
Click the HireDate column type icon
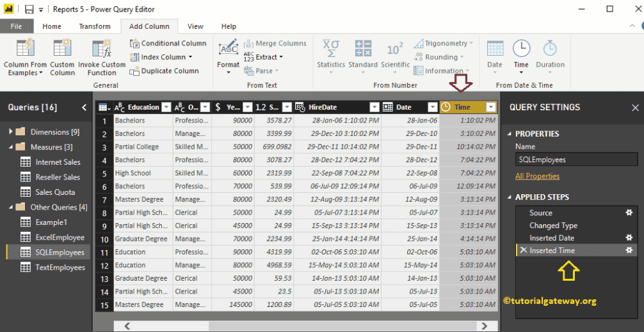coord(300,108)
